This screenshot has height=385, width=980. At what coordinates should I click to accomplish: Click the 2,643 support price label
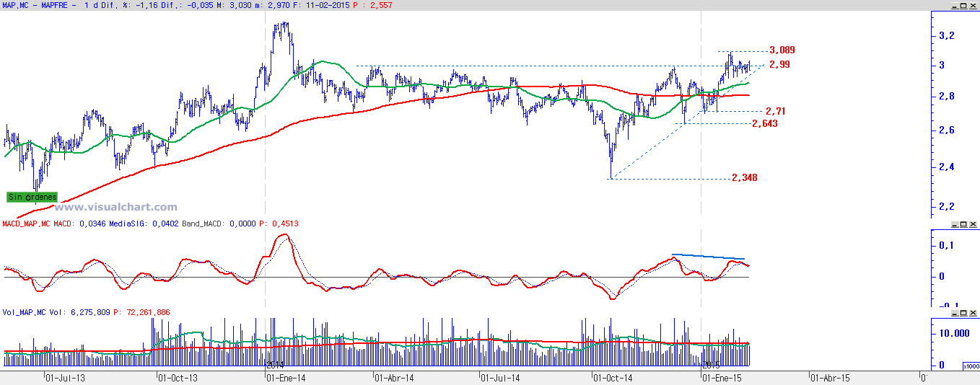pyautogui.click(x=764, y=124)
